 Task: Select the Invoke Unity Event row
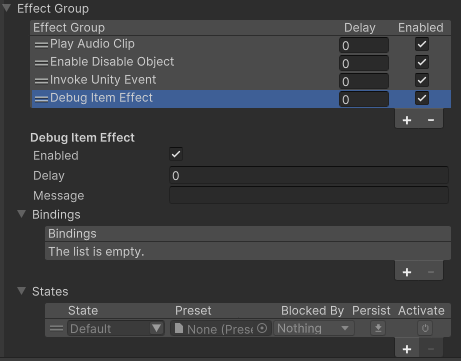coord(241,80)
